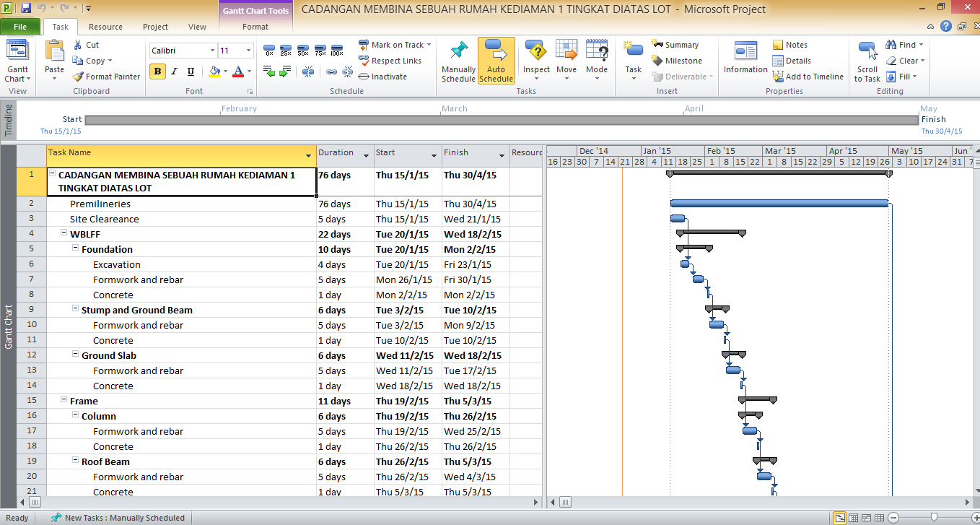Switch to the Resource ribbon tab

click(105, 27)
